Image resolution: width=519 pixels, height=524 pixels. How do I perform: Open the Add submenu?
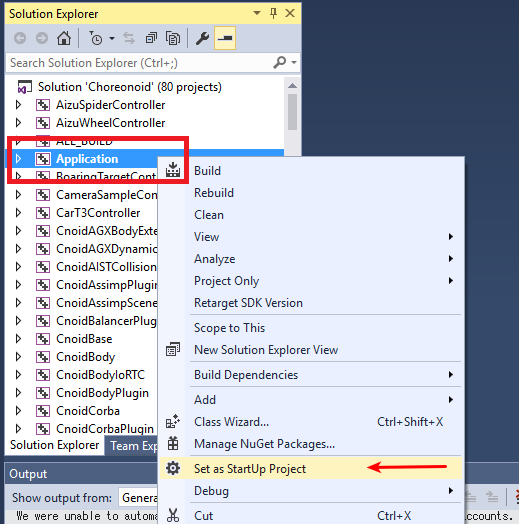(x=311, y=400)
